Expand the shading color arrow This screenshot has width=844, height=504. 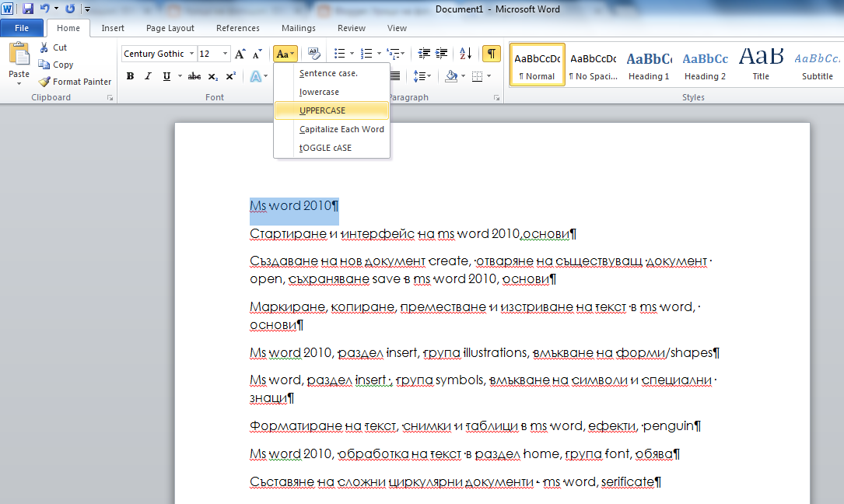coord(463,76)
